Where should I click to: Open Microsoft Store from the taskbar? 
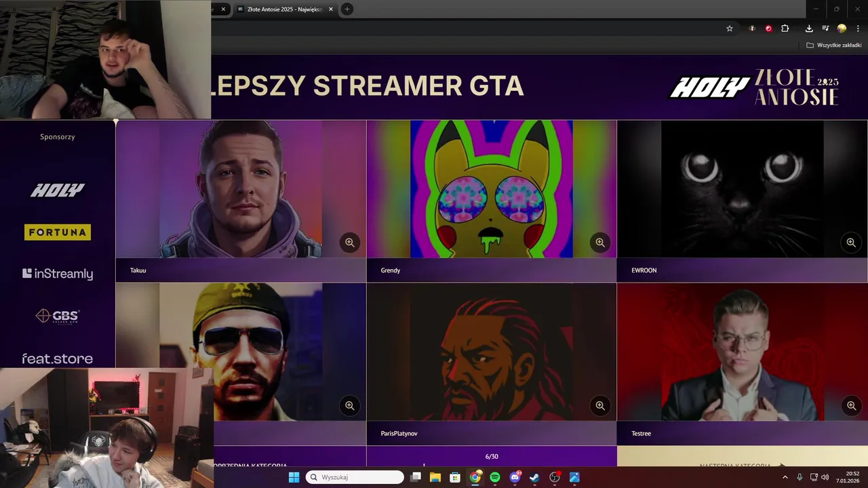455,477
